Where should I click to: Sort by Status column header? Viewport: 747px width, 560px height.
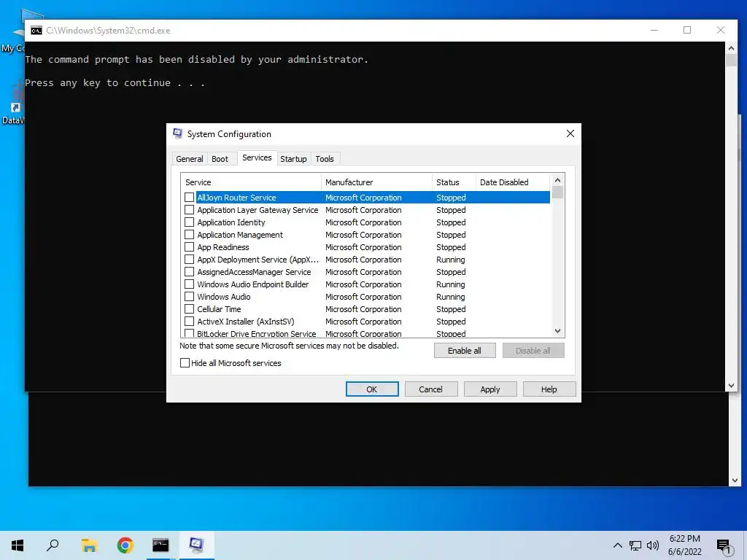(454, 182)
